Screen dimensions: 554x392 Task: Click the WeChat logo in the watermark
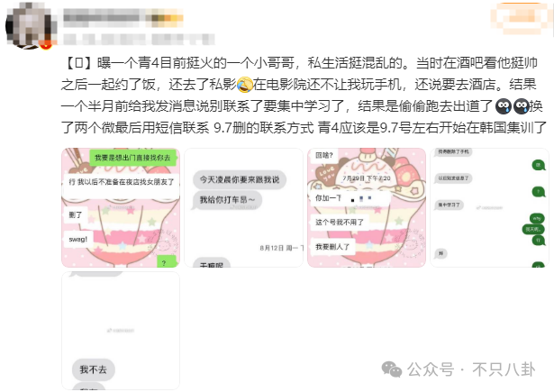pos(392,369)
